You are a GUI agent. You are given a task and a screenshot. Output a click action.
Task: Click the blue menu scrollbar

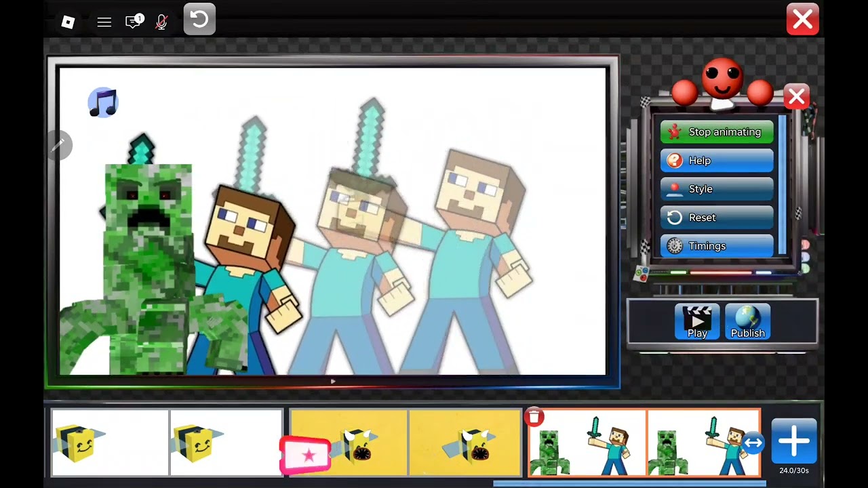pos(782,184)
